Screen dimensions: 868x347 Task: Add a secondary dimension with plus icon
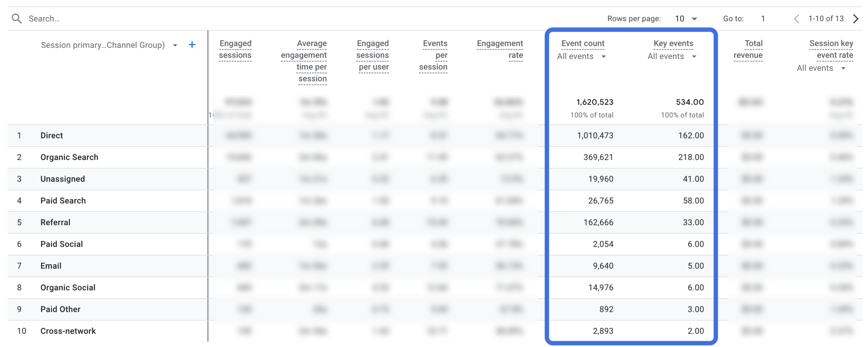tap(192, 45)
